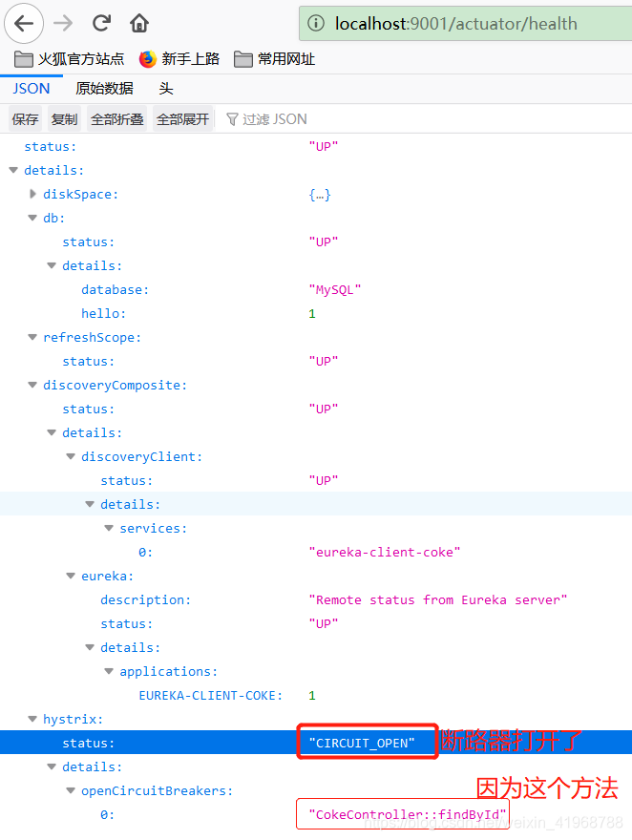This screenshot has height=840, width=632.
Task: Expand the diskSpace node
Action: (x=32, y=194)
